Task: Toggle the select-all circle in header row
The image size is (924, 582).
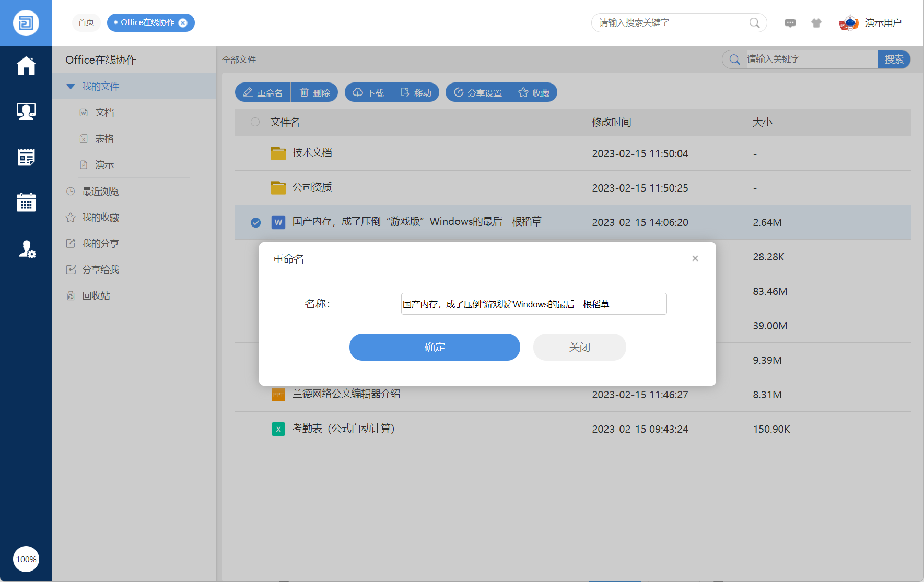Action: (255, 122)
